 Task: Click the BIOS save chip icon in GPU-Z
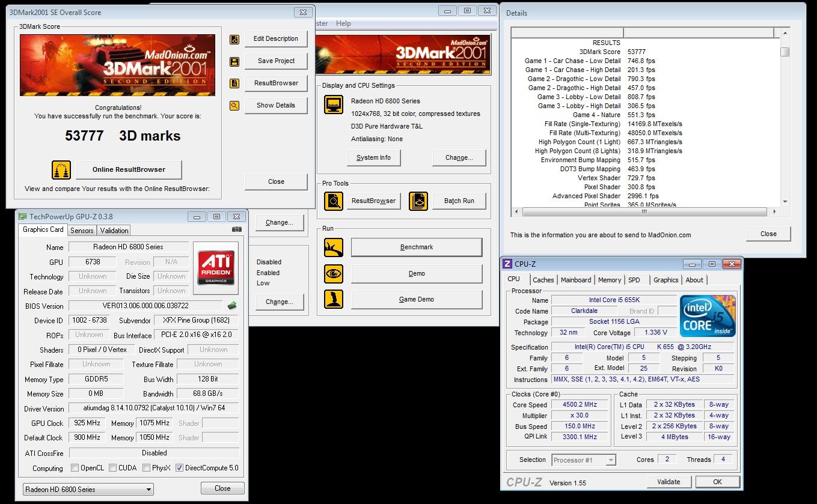(232, 306)
